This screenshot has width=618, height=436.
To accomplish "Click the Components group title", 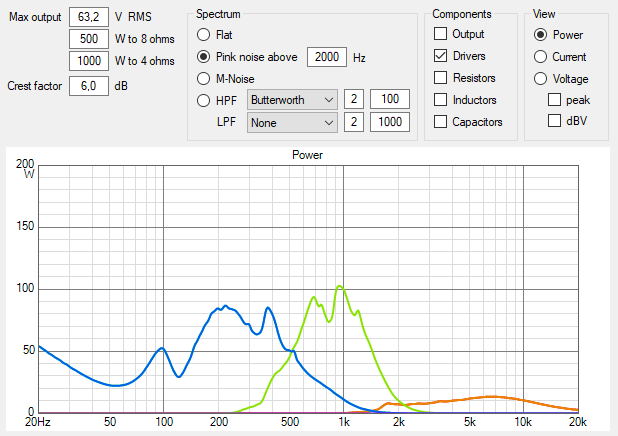I will (462, 14).
